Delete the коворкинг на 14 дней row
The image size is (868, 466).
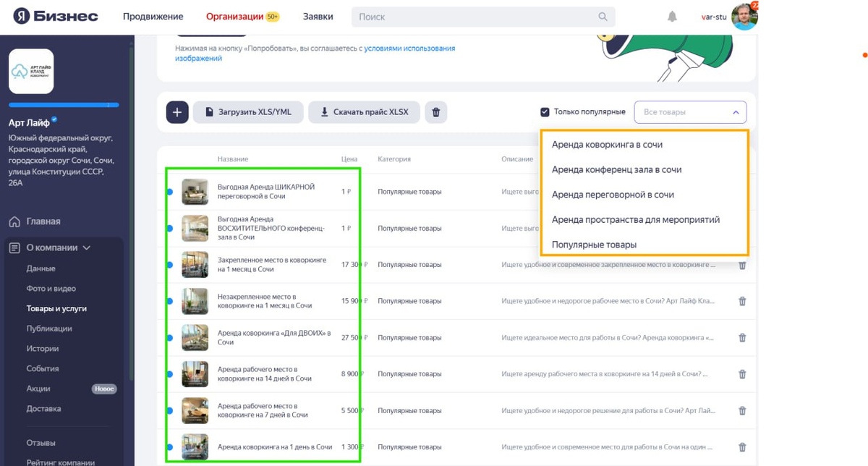pos(742,374)
